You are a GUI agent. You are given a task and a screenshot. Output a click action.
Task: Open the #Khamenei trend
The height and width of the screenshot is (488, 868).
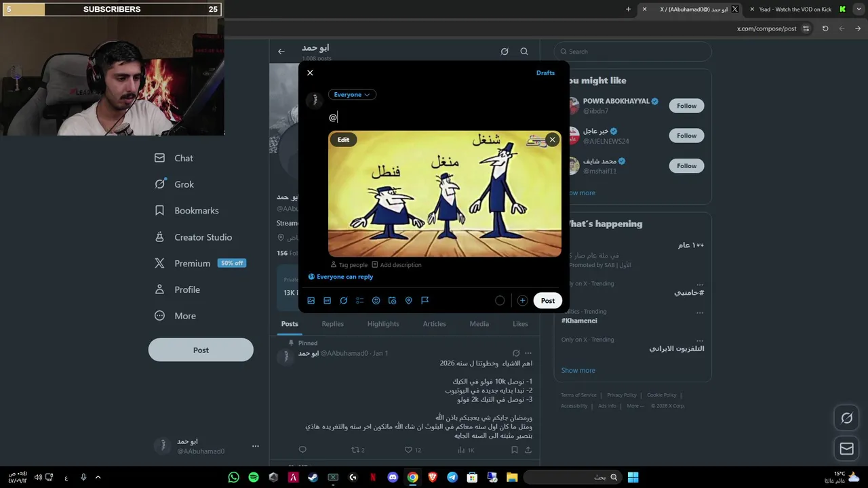pyautogui.click(x=579, y=321)
